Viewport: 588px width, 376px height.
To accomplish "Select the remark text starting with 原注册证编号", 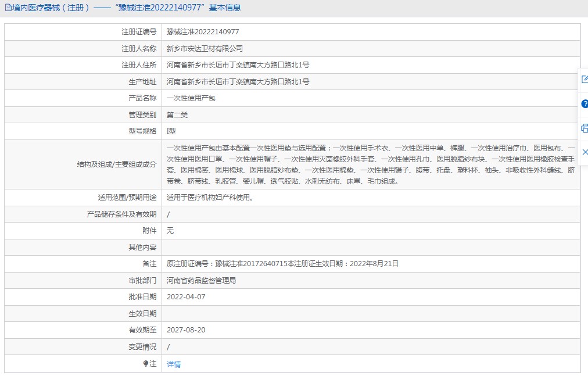I will pyautogui.click(x=282, y=264).
